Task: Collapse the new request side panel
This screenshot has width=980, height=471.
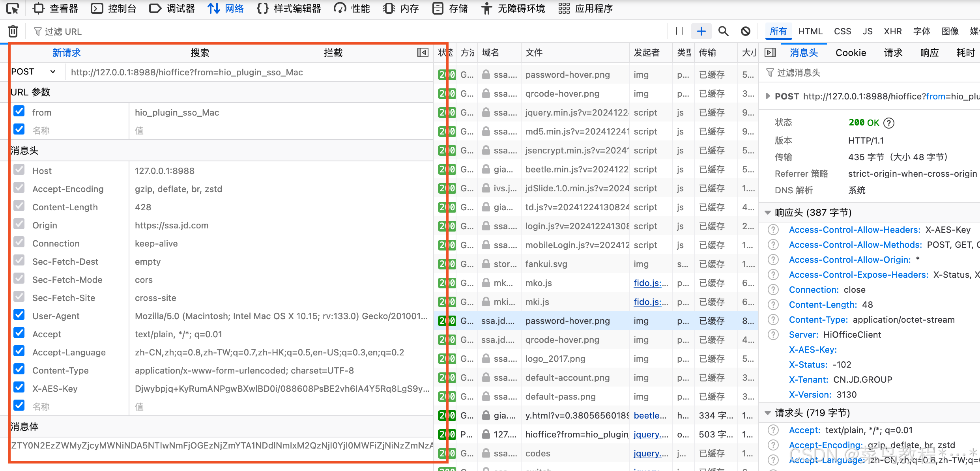Action: click(423, 52)
